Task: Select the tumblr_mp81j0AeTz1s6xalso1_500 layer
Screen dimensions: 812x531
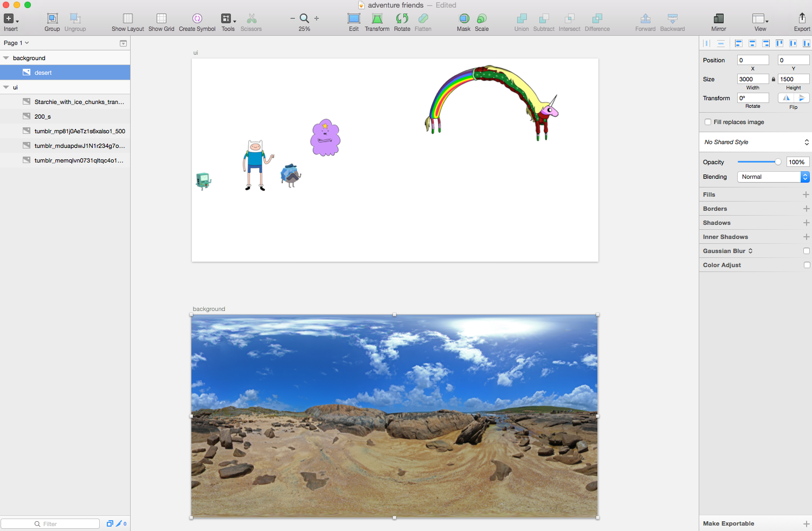Action: point(65,131)
